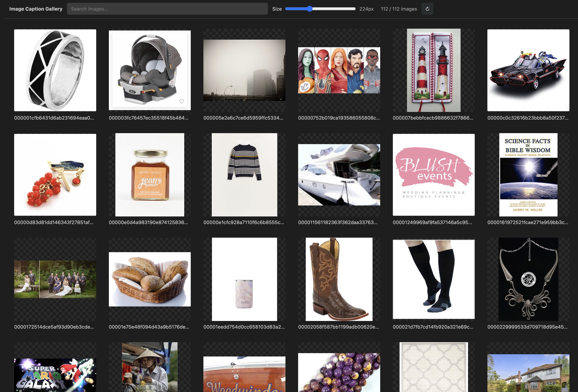Open the black compression socks thumbnail
This screenshot has width=578, height=392.
[x=434, y=279]
